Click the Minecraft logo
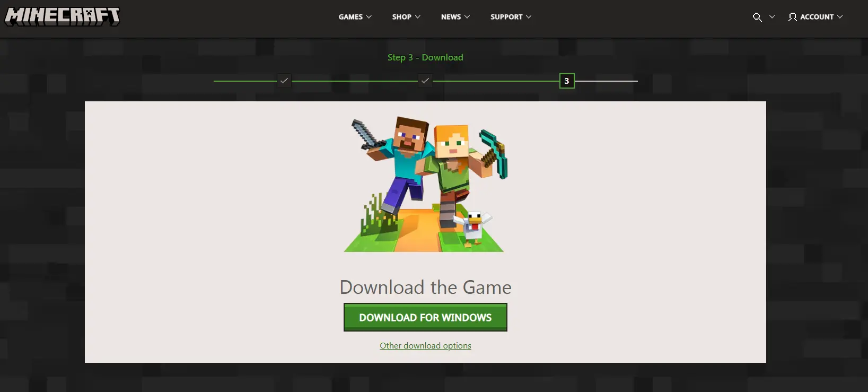This screenshot has height=392, width=868. click(x=62, y=16)
